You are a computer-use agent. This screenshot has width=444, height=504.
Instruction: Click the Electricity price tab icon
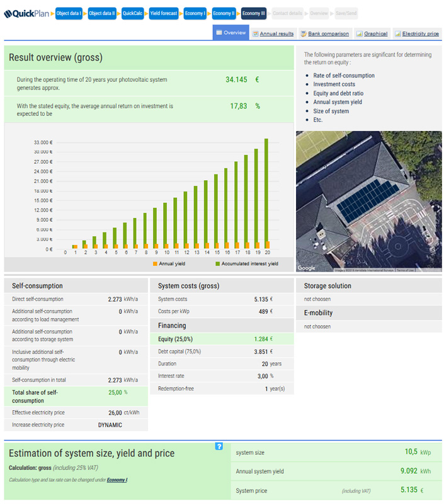[x=398, y=34]
